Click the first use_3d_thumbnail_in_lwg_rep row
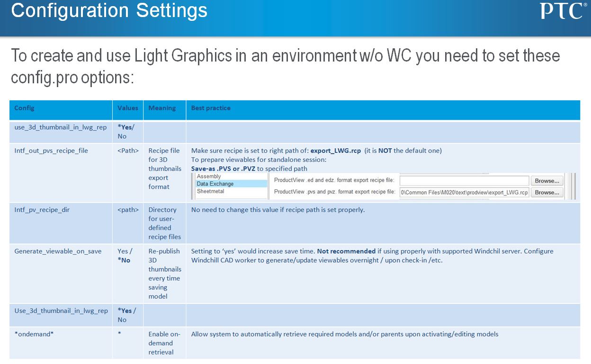 [295, 132]
